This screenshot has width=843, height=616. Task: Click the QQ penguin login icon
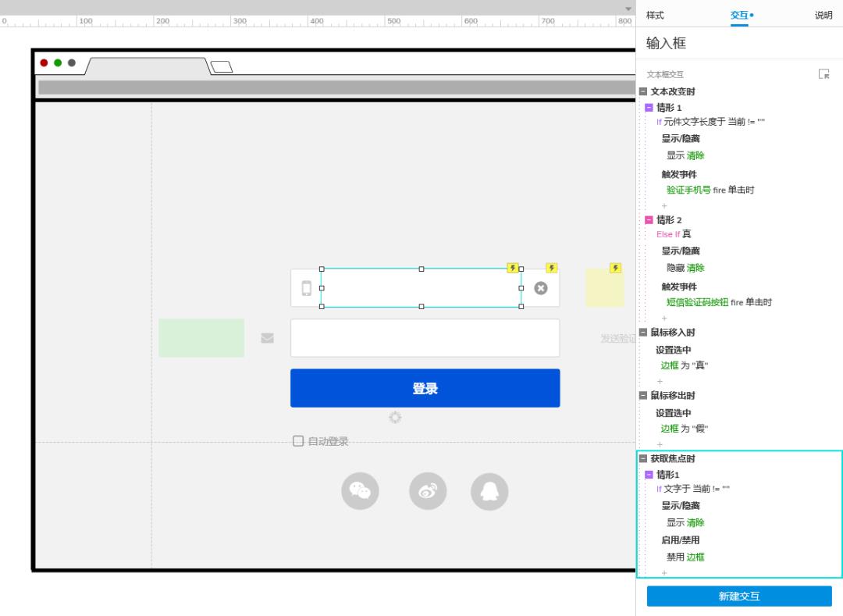[x=489, y=491]
